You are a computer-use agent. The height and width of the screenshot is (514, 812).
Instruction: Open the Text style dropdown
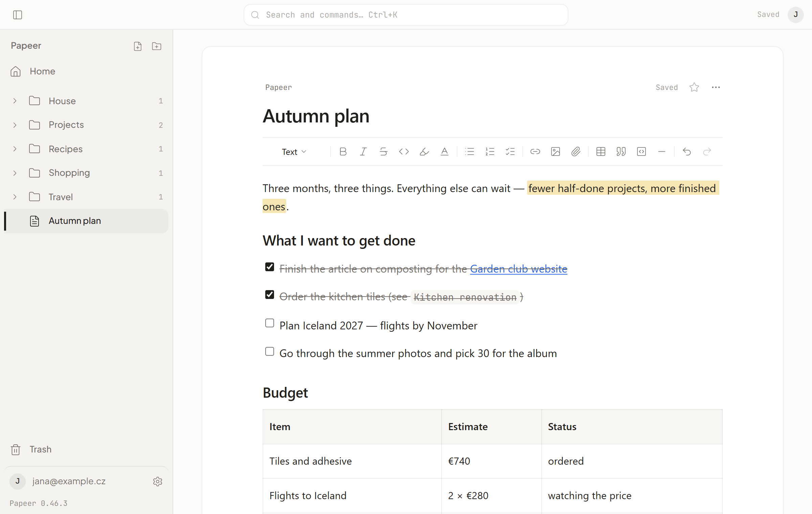pyautogui.click(x=294, y=152)
